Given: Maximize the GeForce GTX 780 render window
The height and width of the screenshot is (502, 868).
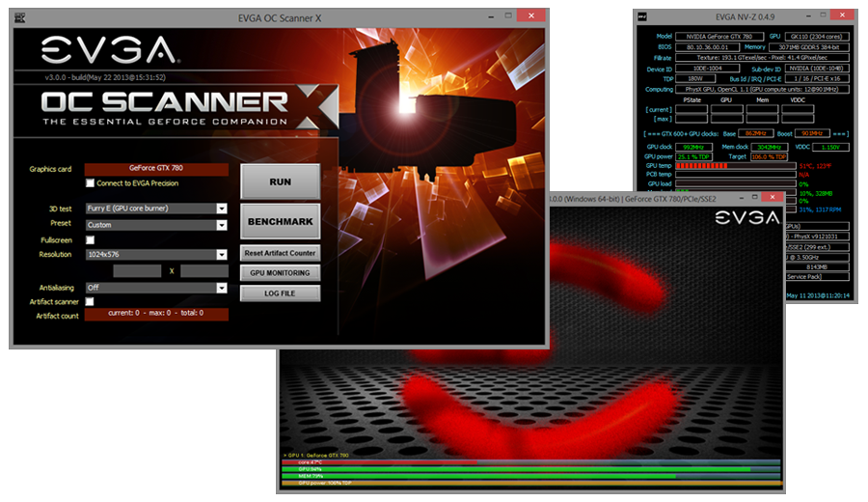Looking at the screenshot, I should 754,197.
